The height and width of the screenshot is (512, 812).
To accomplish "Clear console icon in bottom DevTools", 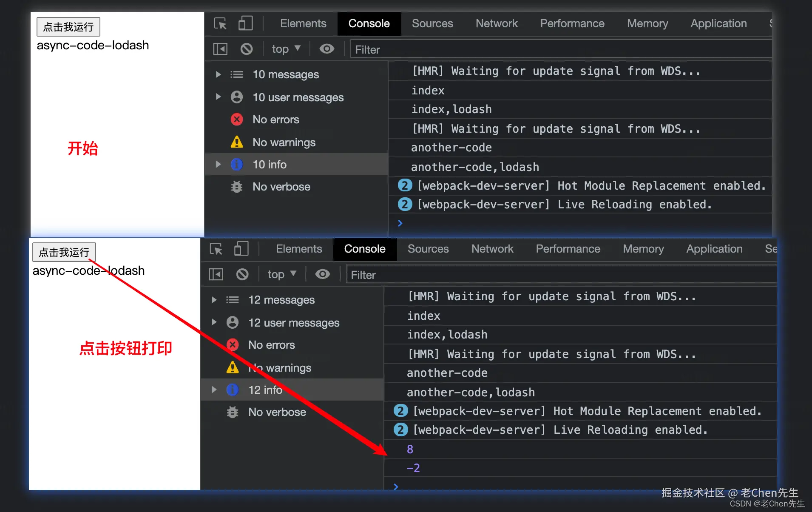I will point(242,275).
